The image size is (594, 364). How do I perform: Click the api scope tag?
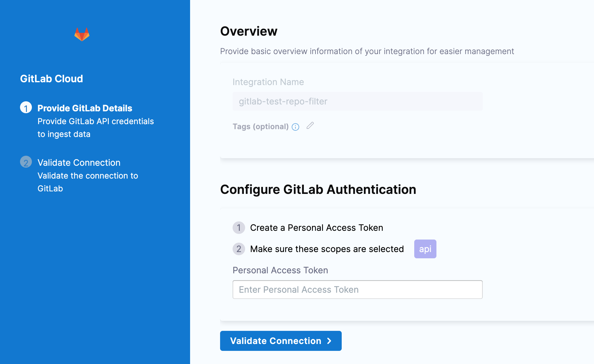425,249
